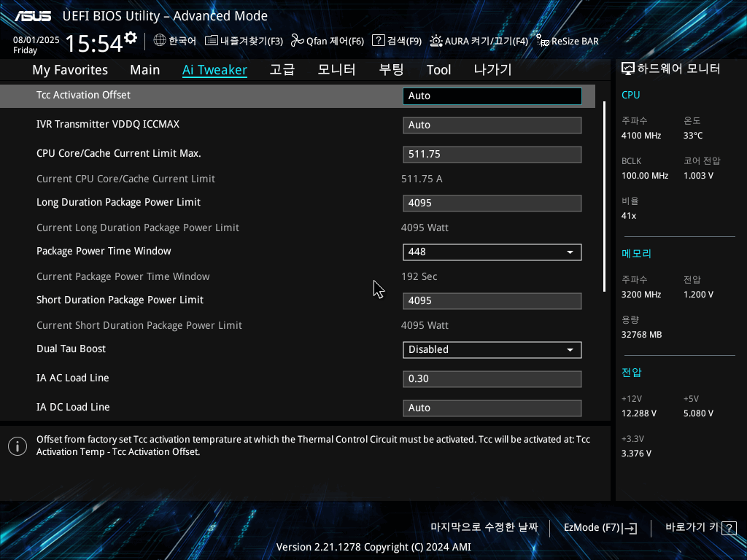Open favorites list icon (F3)
Image resolution: width=747 pixels, height=560 pixels.
(x=211, y=41)
